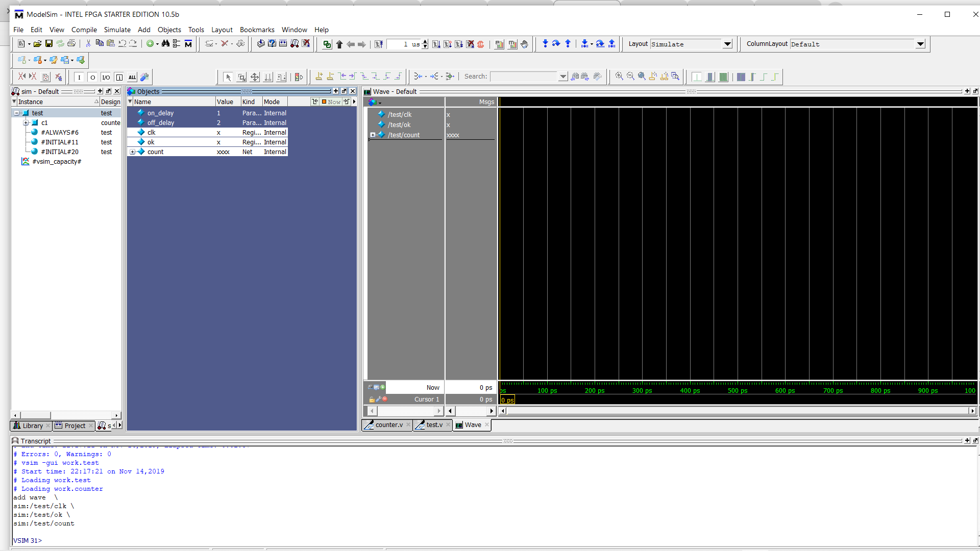
Task: Click the Save file toolbar icon
Action: pos(49,44)
